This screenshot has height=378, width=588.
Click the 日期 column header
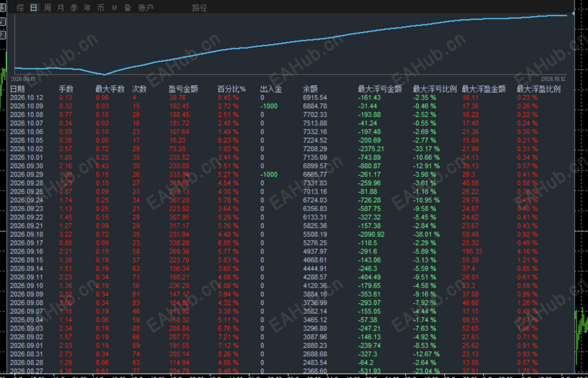click(x=17, y=89)
